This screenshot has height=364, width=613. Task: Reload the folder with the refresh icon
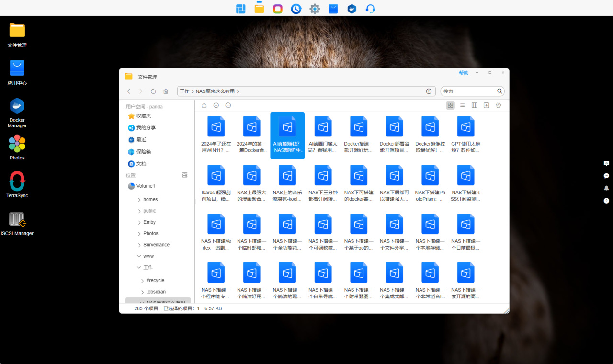[153, 91]
